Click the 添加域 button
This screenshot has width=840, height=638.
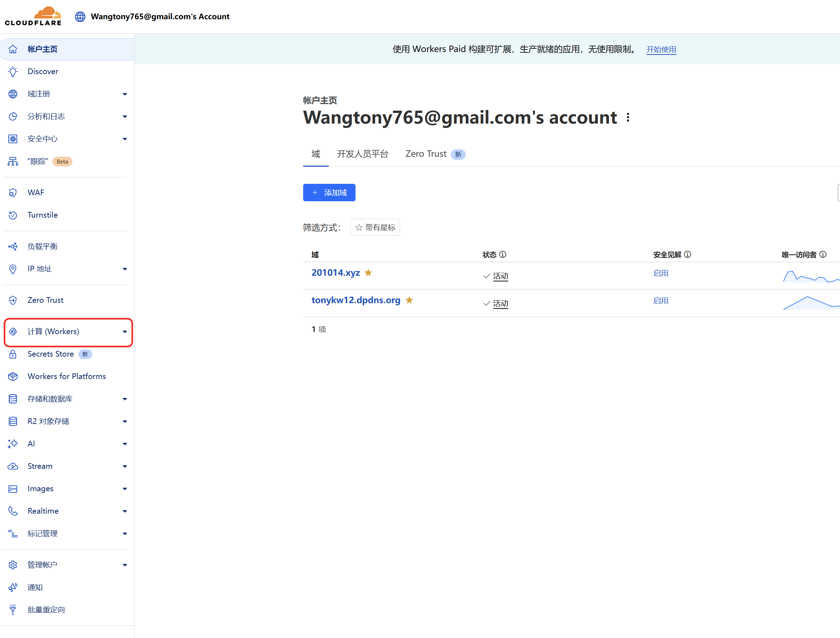[x=329, y=192]
